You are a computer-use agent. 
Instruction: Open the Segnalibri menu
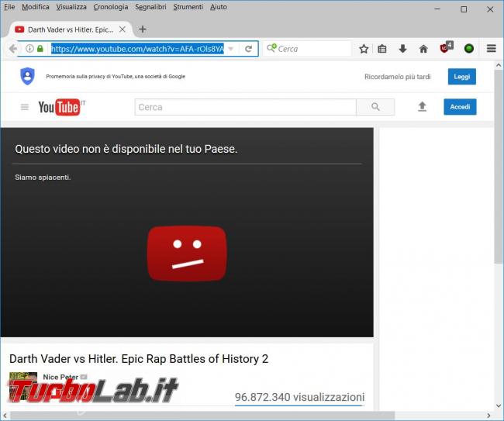pos(150,7)
